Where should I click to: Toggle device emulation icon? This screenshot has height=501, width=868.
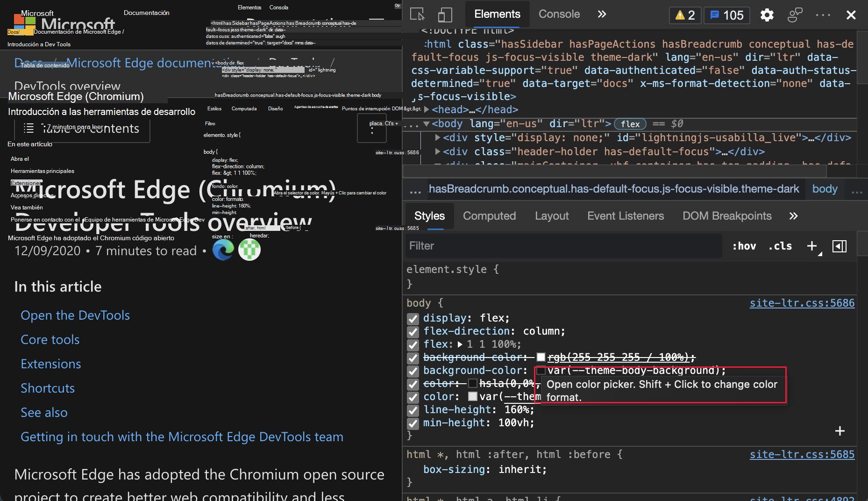[x=445, y=14]
